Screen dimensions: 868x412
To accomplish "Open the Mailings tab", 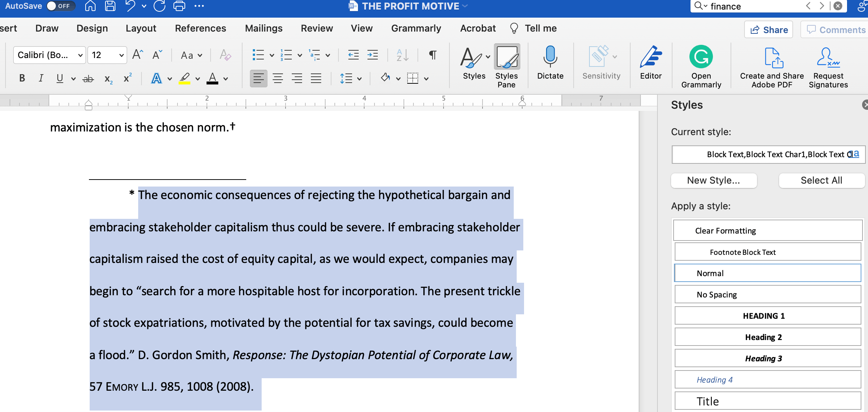I will [263, 28].
